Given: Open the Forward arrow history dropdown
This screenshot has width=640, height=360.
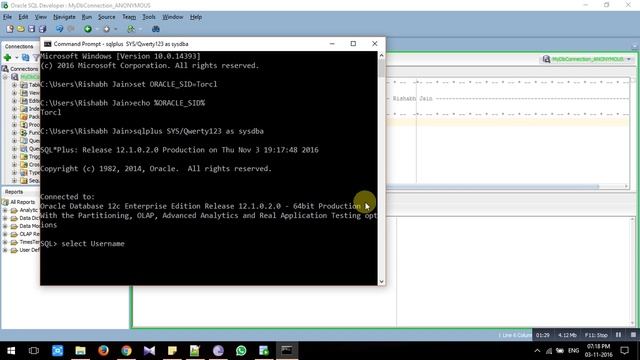Looking at the screenshot, I should (116, 29).
